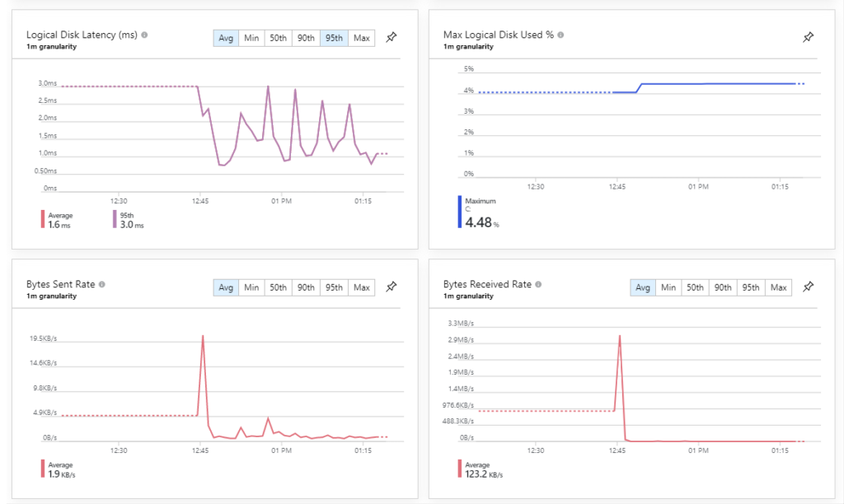Image resolution: width=844 pixels, height=504 pixels.
Task: Click info icon beside Max Logical Disk Used %
Action: [561, 35]
